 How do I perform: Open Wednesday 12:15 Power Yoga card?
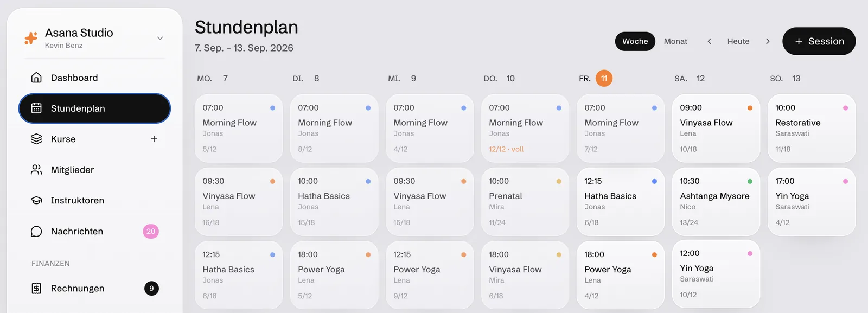pos(430,275)
